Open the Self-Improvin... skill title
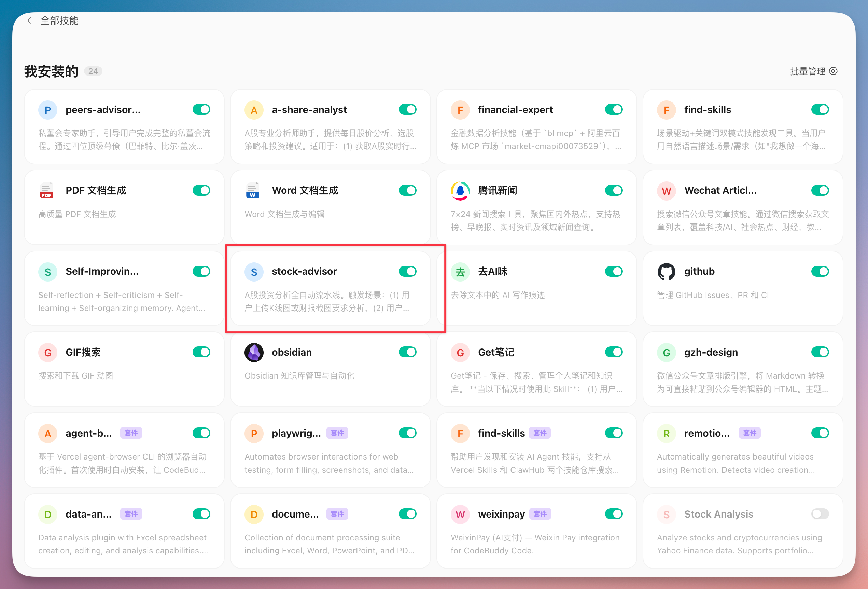 coord(102,272)
